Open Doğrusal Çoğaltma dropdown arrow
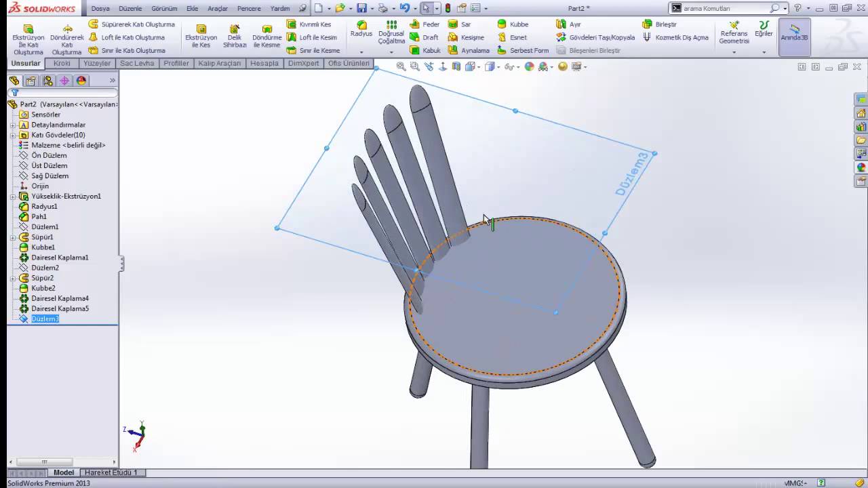The width and height of the screenshot is (868, 488). [391, 52]
